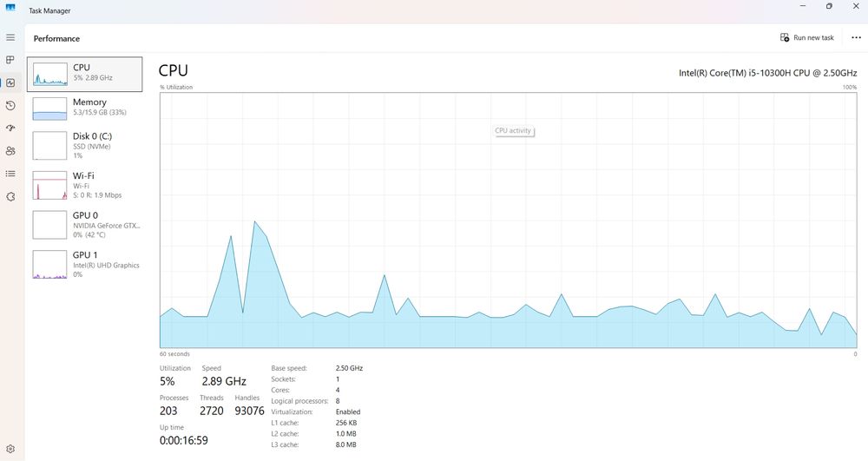This screenshot has height=461, width=868.
Task: Click the Performance page heading
Action: point(56,38)
